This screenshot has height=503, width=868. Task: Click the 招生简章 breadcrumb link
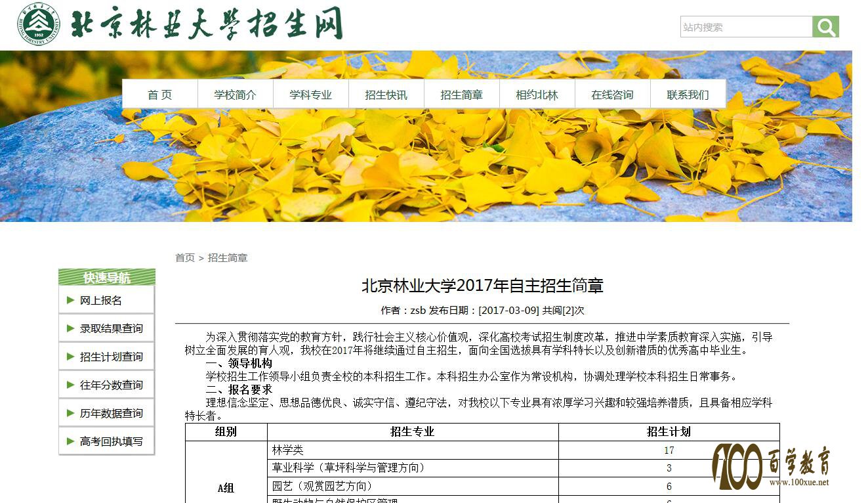click(228, 258)
